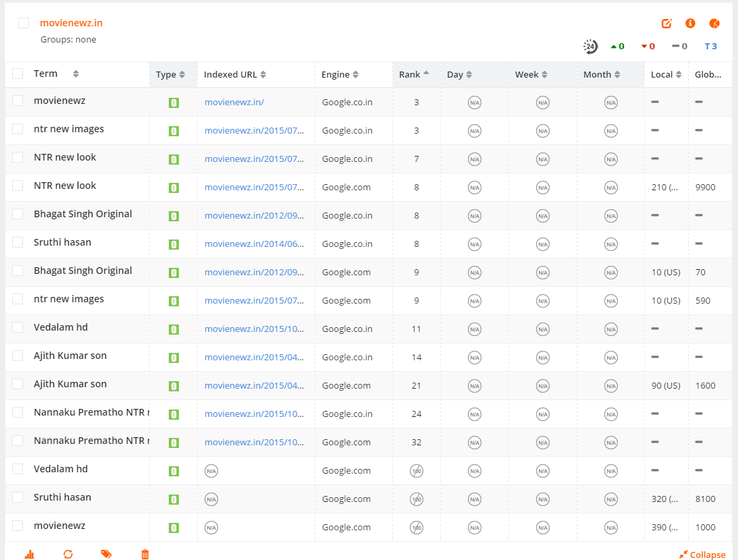This screenshot has width=738, height=560.
Task: Toggle the select-all checkbox beside Term
Action: [x=18, y=74]
